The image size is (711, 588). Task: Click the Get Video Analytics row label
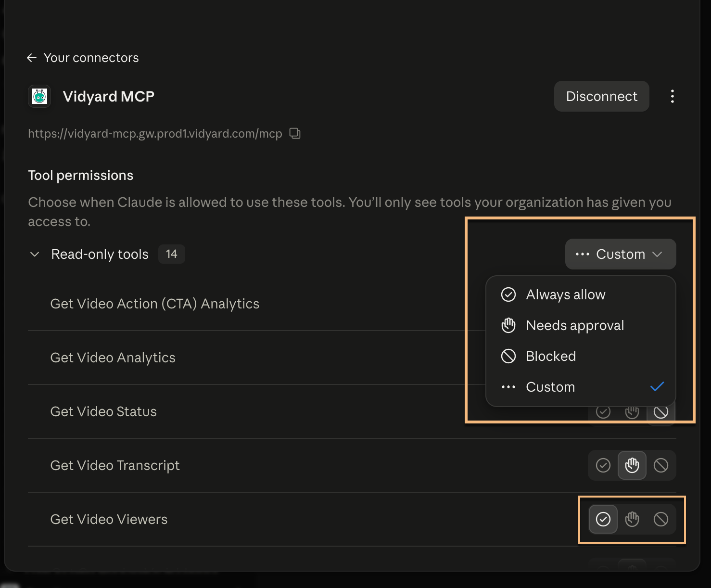(113, 358)
